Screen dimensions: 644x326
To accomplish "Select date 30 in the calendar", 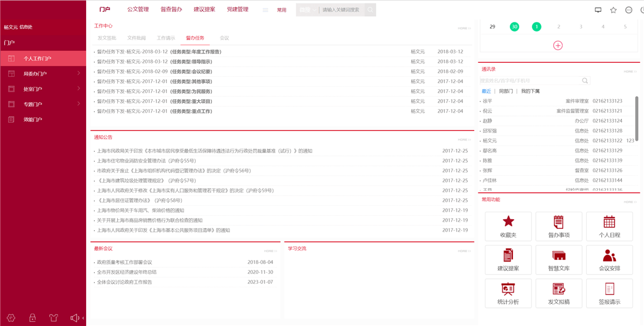I will click(514, 27).
